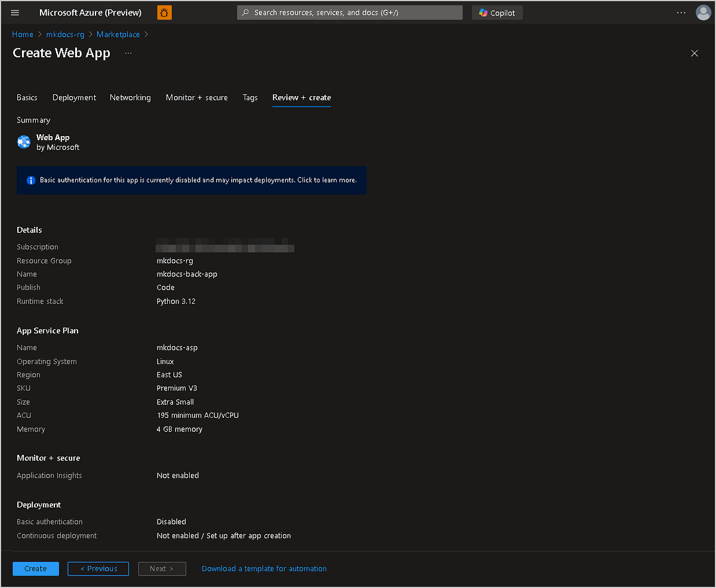Navigate to Home breadcrumb
This screenshot has height=588, width=716.
[x=23, y=35]
